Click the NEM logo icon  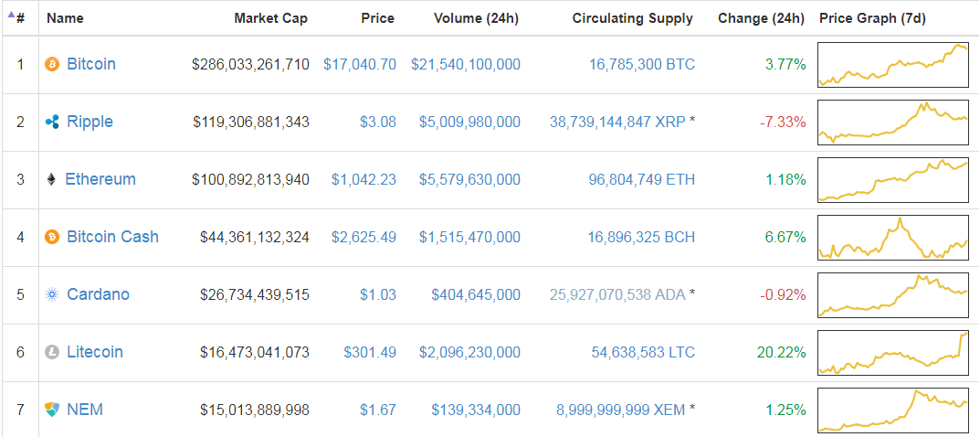(x=52, y=410)
